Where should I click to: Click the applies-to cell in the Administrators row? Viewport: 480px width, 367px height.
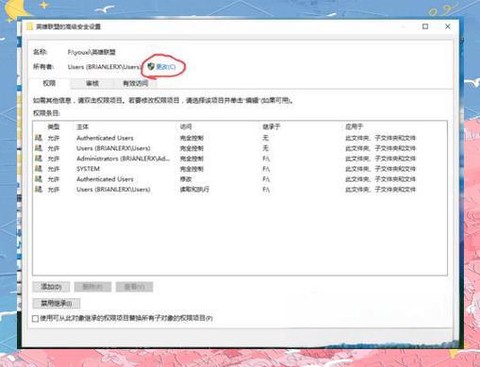click(380, 158)
